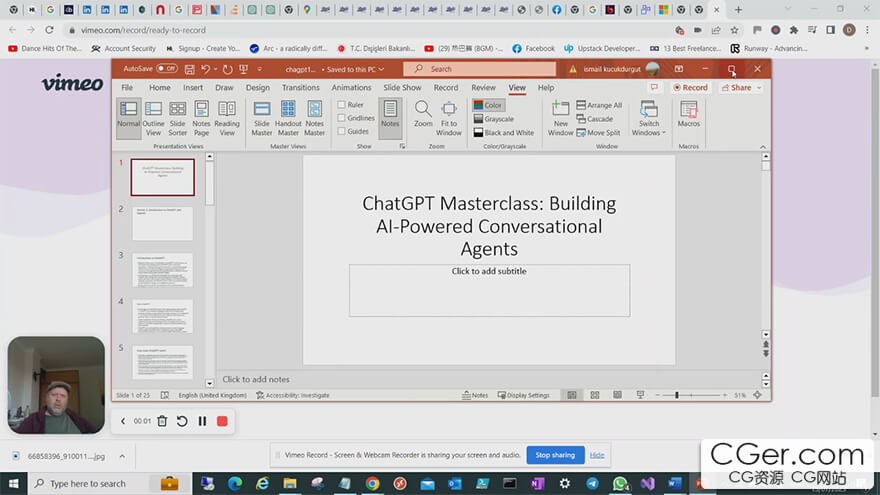Open the File tab
Screen dimensions: 880x495
pos(127,88)
